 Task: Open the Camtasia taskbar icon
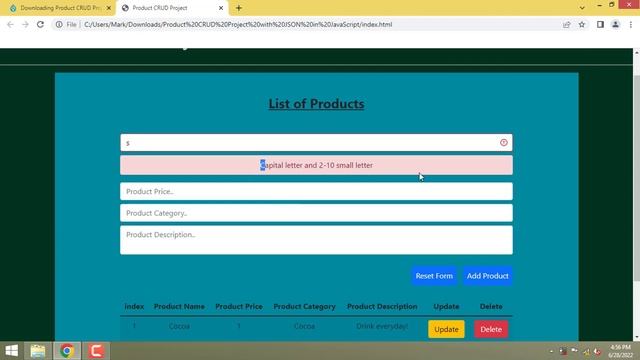tap(96, 351)
